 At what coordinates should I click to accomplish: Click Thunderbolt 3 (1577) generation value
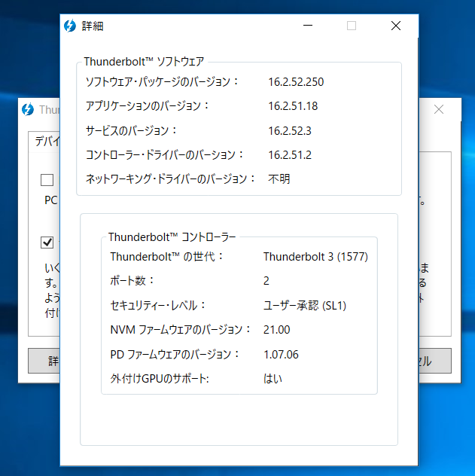(315, 257)
